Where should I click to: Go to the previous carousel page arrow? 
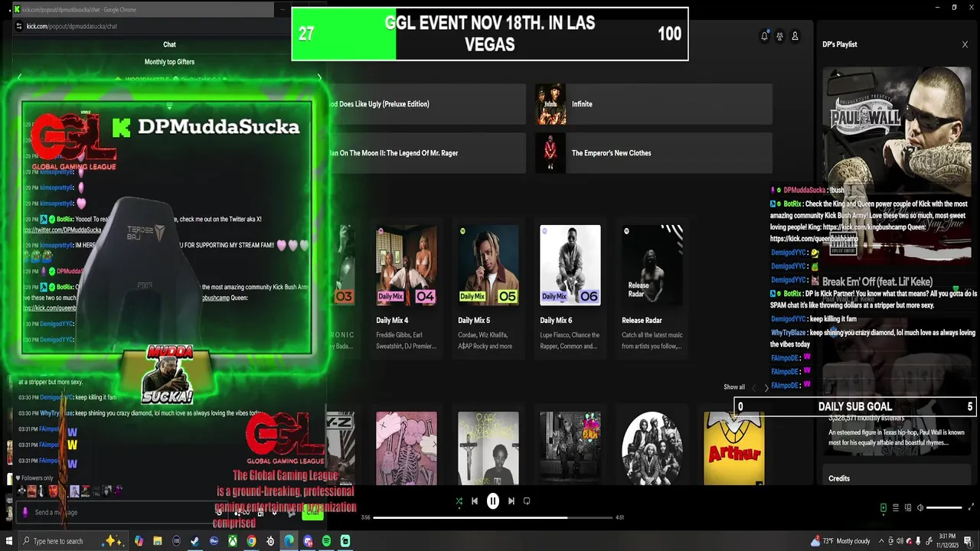[x=753, y=388]
